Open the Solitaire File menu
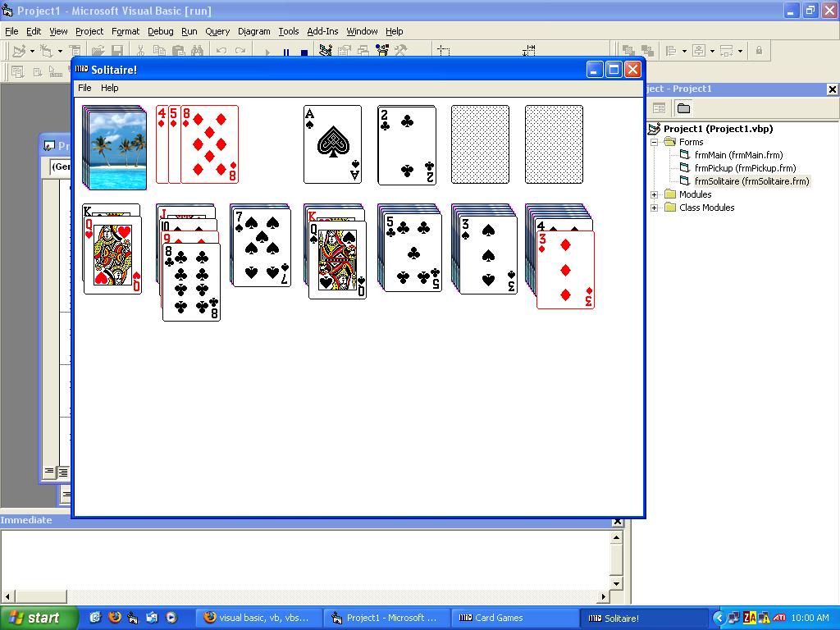Image resolution: width=840 pixels, height=630 pixels. tap(84, 88)
